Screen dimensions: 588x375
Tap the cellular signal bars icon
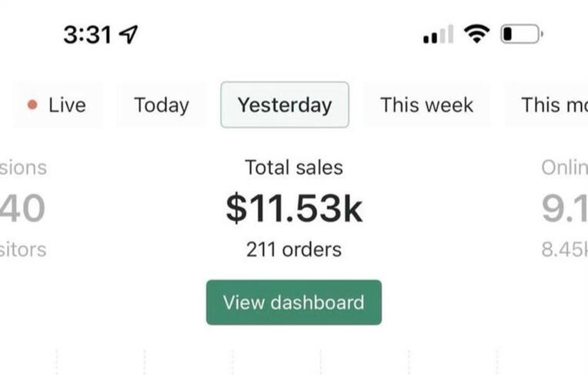coord(438,35)
